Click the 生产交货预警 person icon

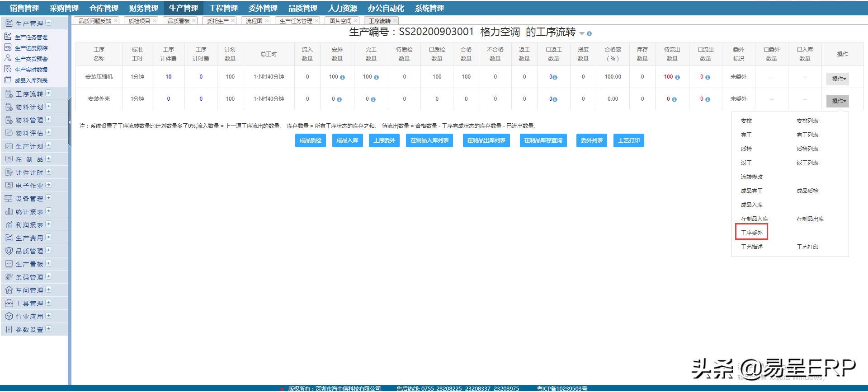click(8, 58)
